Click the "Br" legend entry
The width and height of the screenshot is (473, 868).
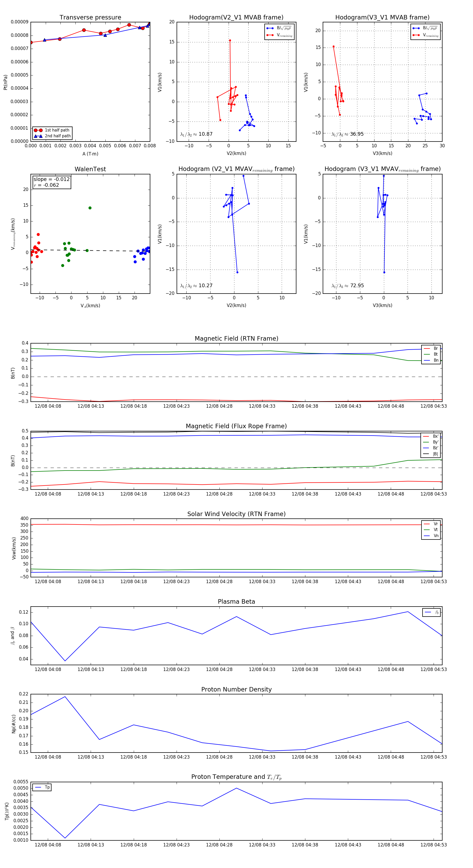[x=431, y=349]
